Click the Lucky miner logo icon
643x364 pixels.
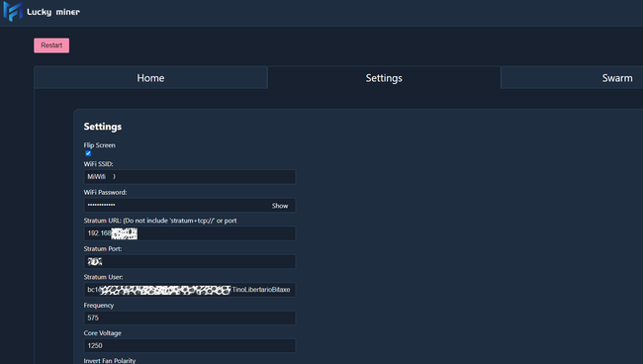pyautogui.click(x=13, y=11)
